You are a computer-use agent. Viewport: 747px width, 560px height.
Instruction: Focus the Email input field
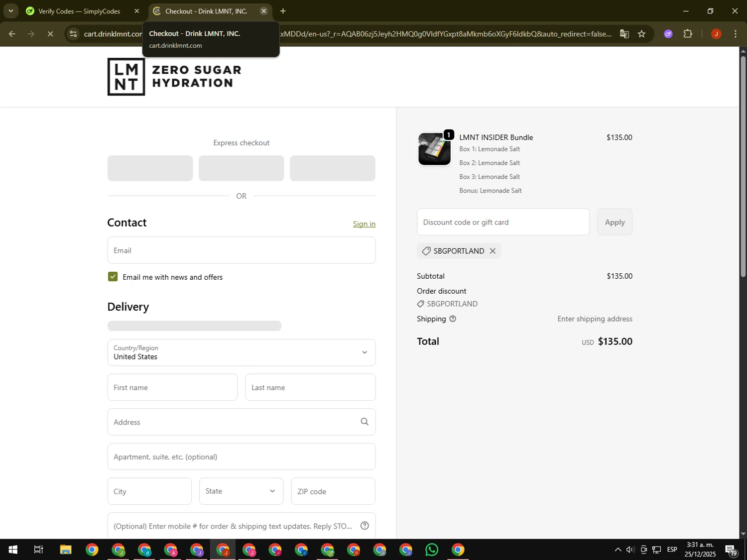(x=242, y=250)
